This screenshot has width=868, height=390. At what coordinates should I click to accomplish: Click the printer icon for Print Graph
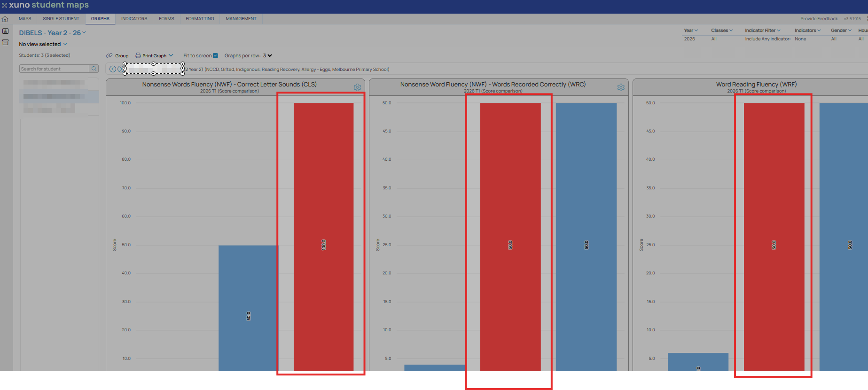click(x=138, y=55)
